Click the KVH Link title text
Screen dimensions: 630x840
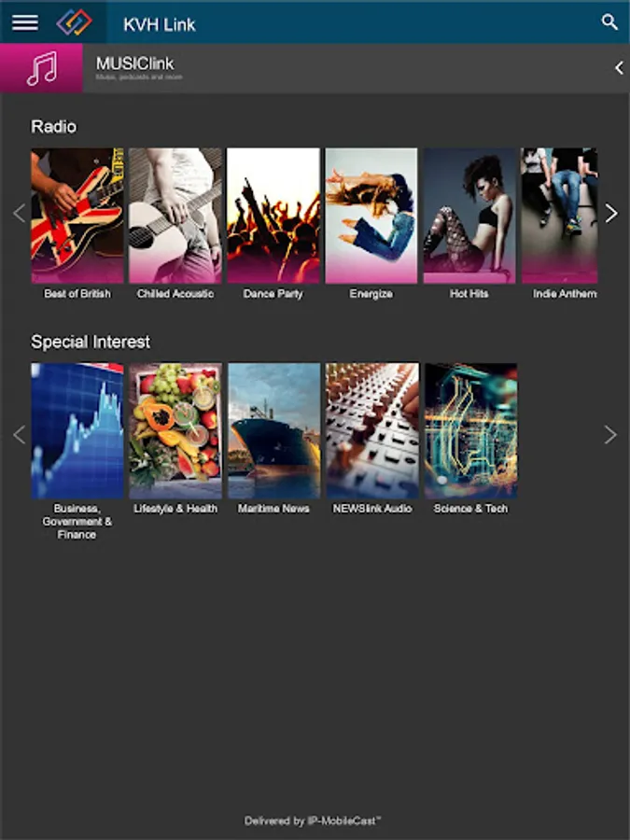(160, 24)
